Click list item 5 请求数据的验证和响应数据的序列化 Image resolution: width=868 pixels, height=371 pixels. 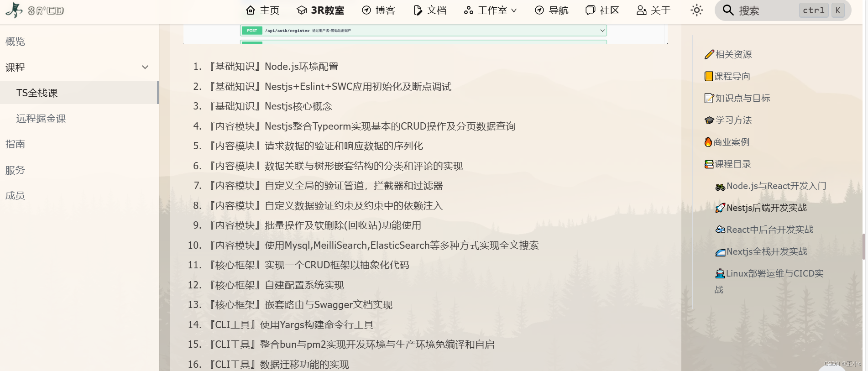point(316,146)
